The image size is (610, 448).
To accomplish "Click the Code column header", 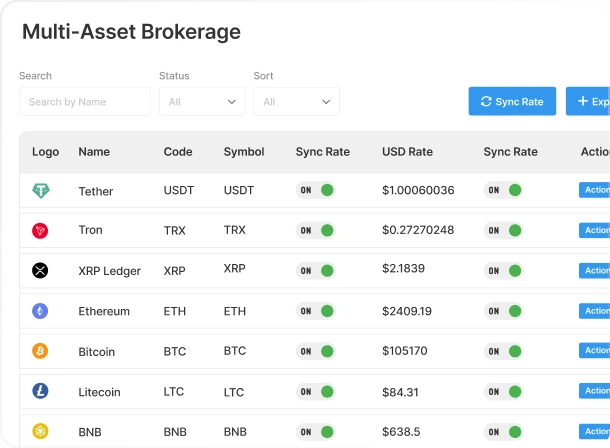I will click(178, 152).
